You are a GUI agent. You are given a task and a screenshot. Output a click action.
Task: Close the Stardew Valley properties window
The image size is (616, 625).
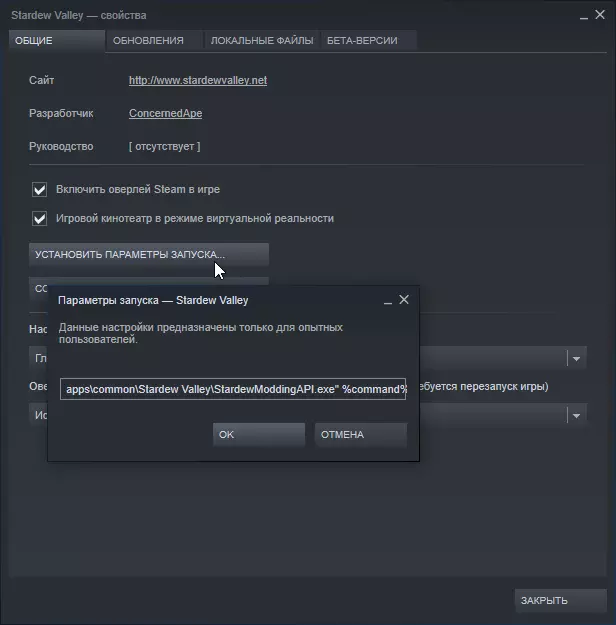tap(600, 15)
